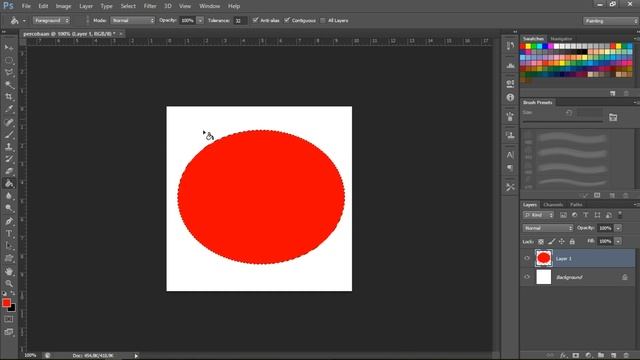Viewport: 640px width, 360px height.
Task: Switch to the Paths tab
Action: pyautogui.click(x=576, y=204)
